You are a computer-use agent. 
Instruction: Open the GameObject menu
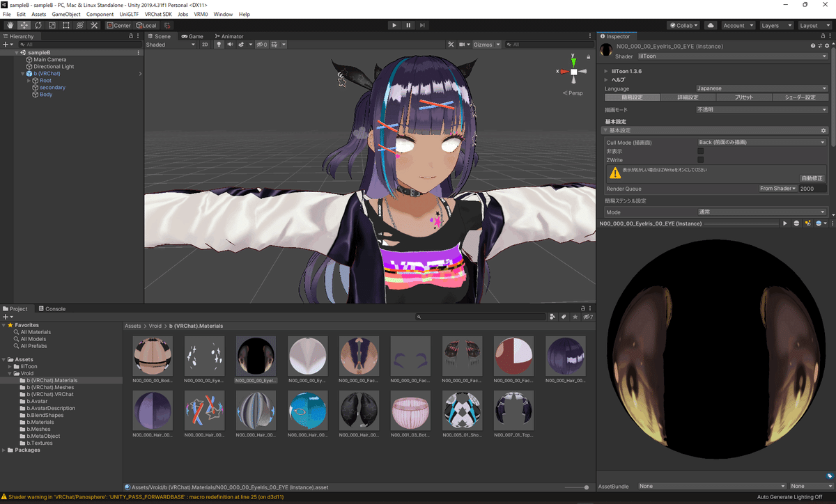[x=66, y=14]
